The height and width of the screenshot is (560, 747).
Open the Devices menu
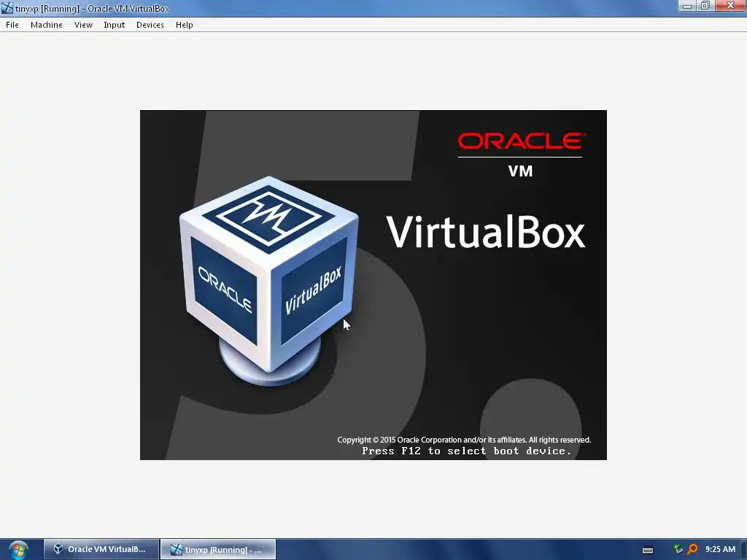pos(150,25)
